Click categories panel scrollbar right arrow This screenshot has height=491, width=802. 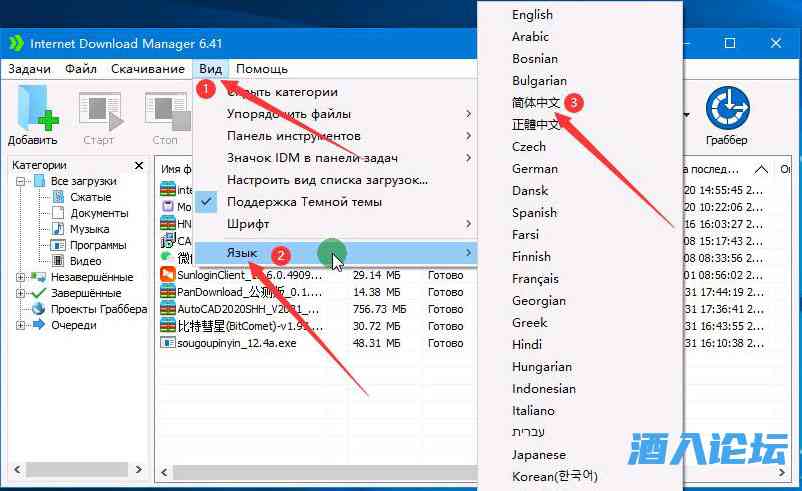(x=139, y=469)
